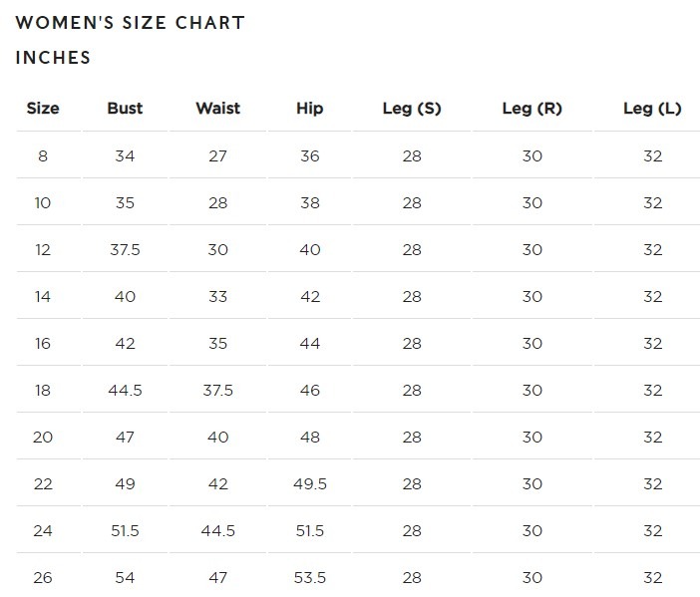This screenshot has height=597, width=700.
Task: Click the Leg (L) column header
Action: (x=652, y=109)
